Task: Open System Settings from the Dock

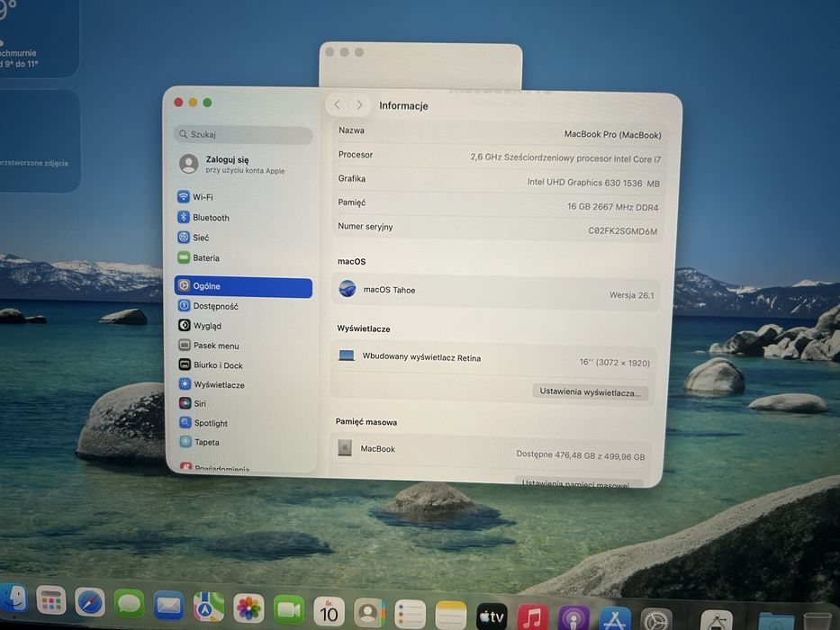Action: (655, 621)
